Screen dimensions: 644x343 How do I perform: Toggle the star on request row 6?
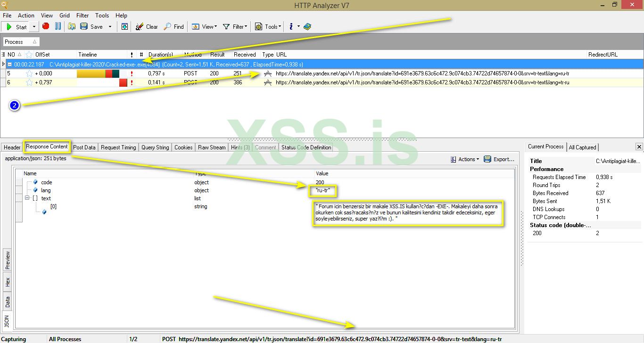coord(29,82)
